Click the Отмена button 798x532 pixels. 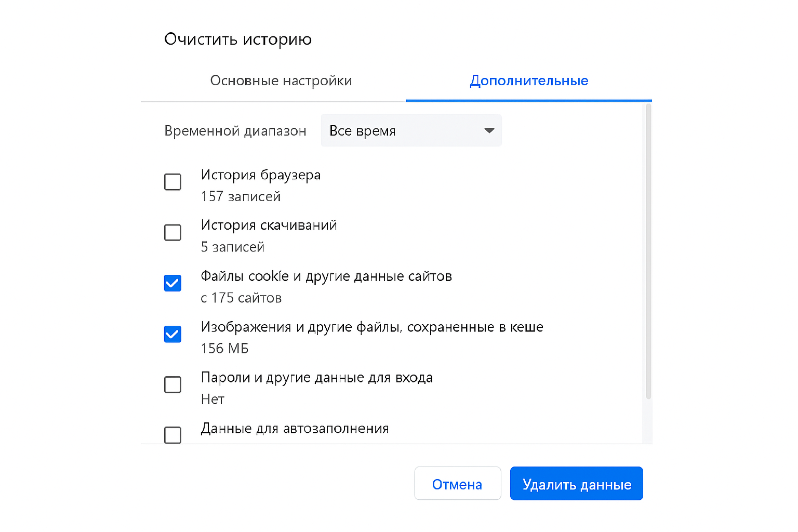coord(457,483)
